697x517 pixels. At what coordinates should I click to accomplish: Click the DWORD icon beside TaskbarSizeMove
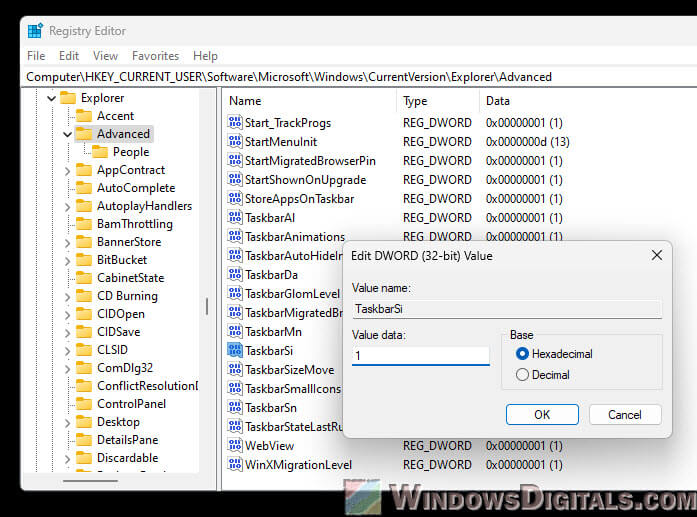[x=235, y=369]
